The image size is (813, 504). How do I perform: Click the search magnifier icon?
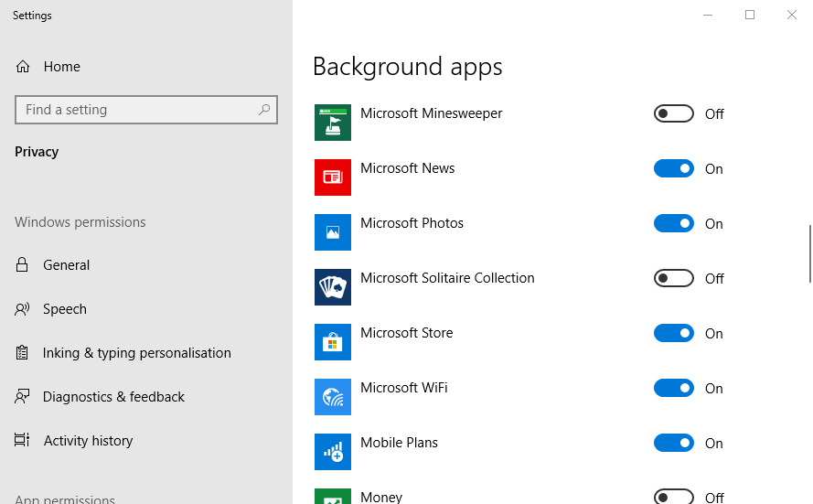coord(264,110)
